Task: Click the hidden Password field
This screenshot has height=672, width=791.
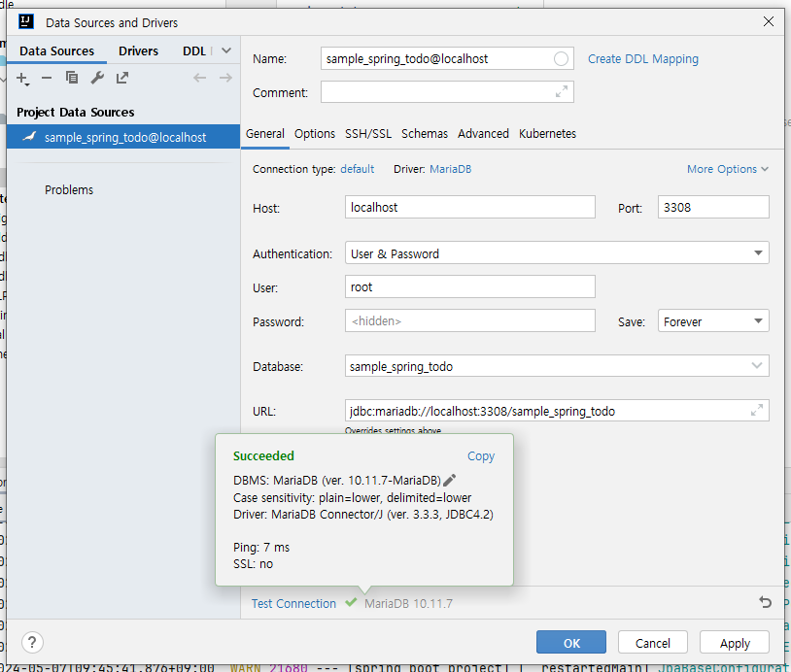Action: click(x=470, y=320)
